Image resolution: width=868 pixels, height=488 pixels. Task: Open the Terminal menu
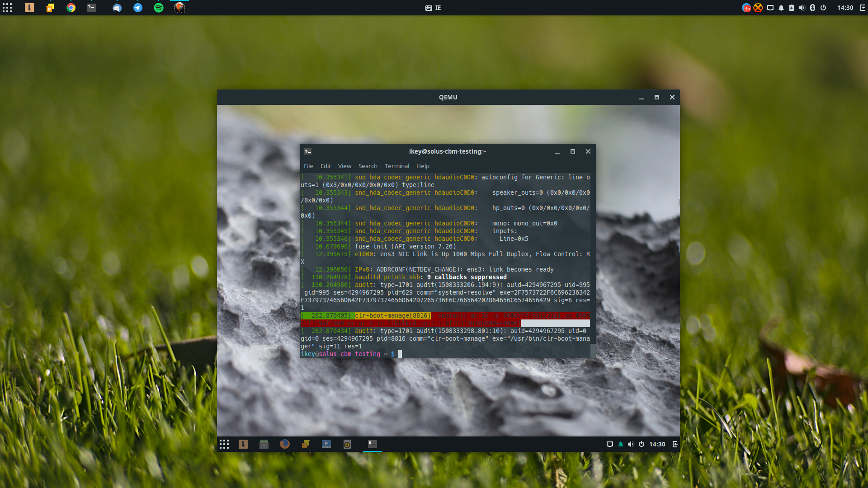(397, 166)
